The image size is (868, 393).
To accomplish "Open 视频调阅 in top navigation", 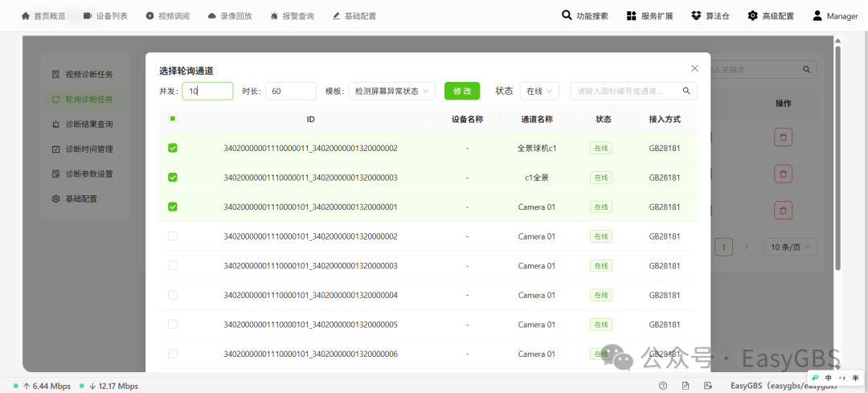I will coord(168,16).
